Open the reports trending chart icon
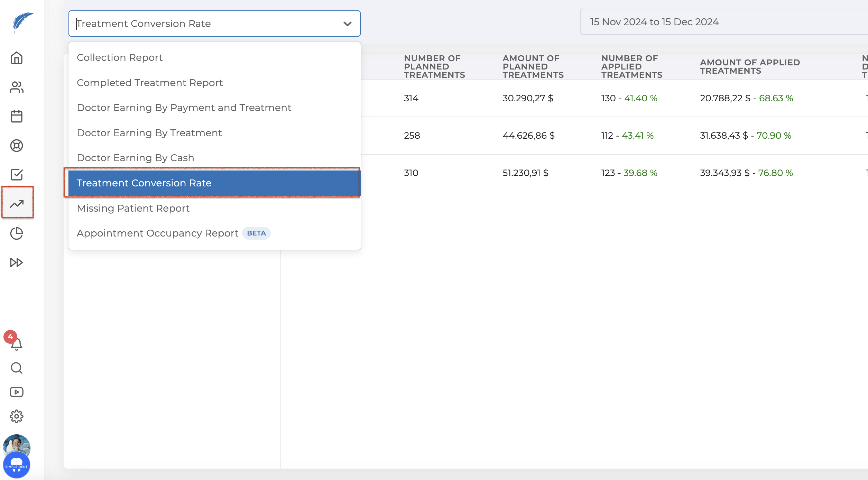Viewport: 868px width, 480px height. pos(16,204)
